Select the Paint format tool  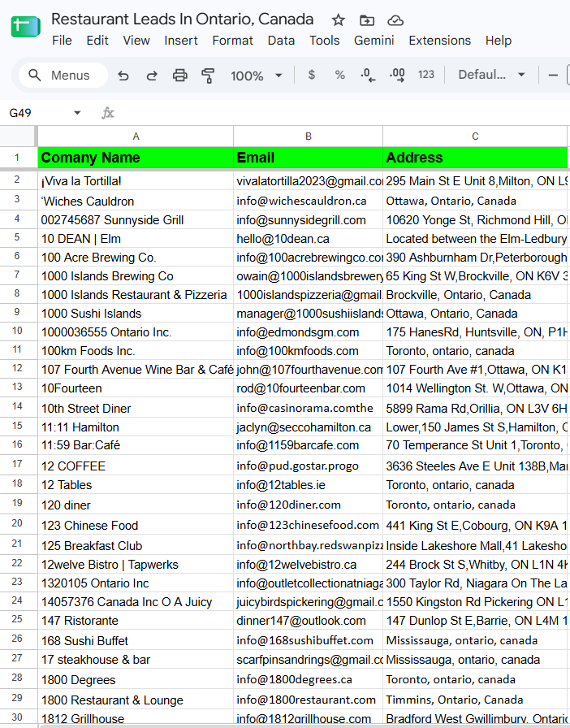click(208, 76)
